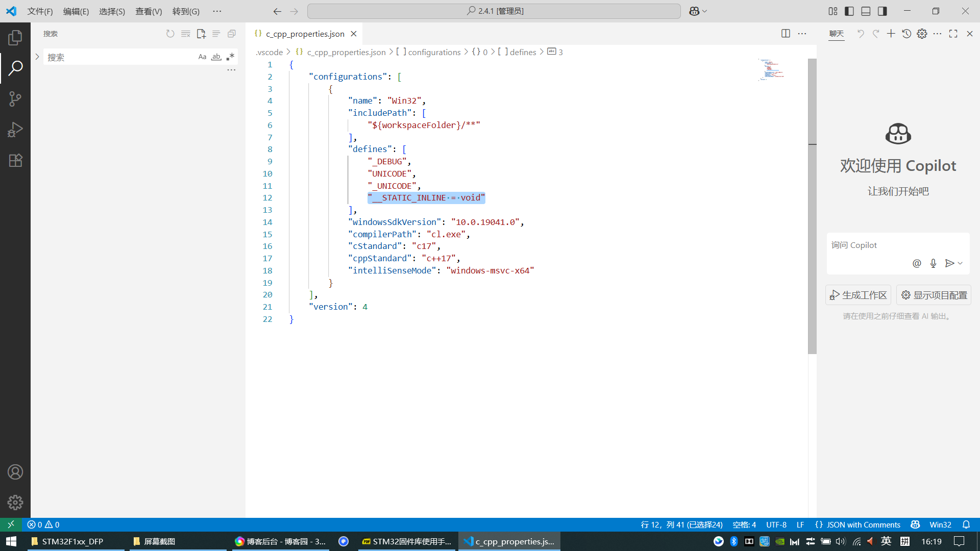The image size is (980, 551).
Task: Select the c_cpp_properties.json editor tab
Action: point(305,34)
